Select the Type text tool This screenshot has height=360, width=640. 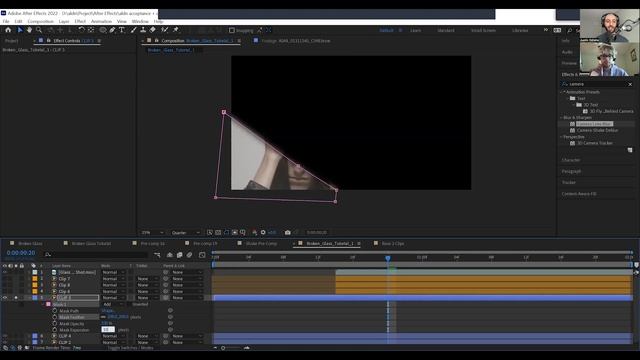click(x=122, y=30)
